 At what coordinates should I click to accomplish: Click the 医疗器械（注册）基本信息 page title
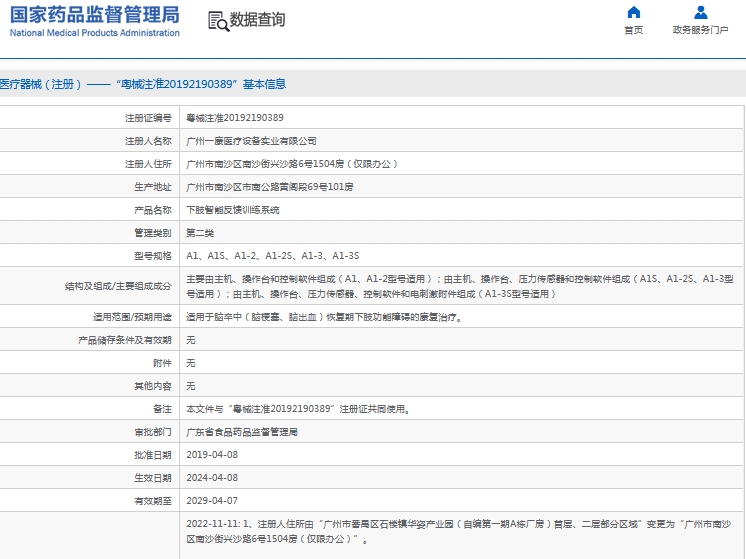point(143,84)
